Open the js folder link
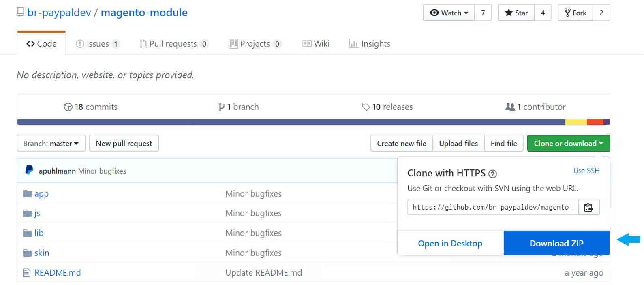 pyautogui.click(x=37, y=213)
